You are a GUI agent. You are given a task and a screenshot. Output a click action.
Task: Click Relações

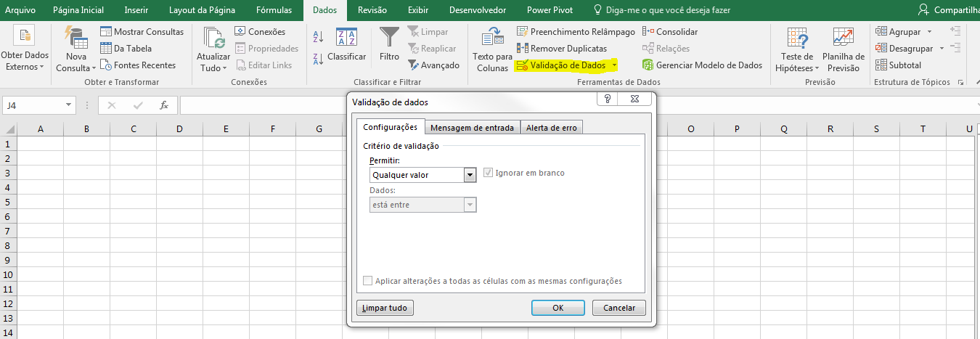(666, 49)
